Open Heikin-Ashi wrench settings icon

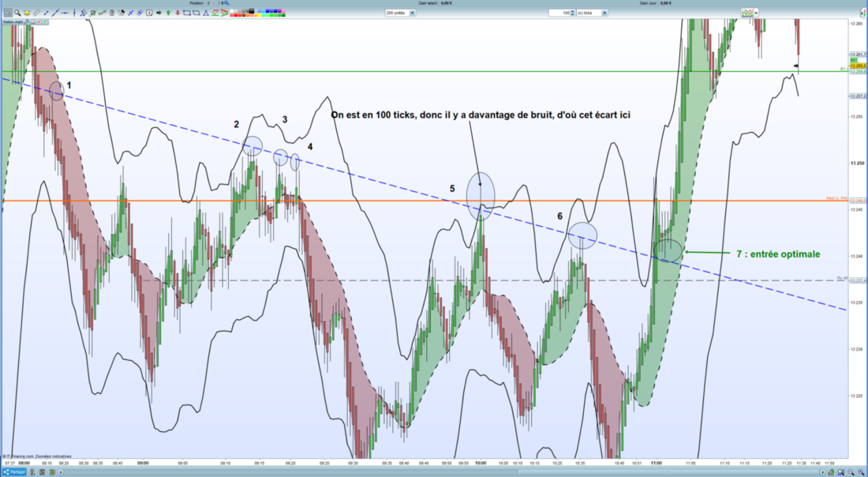pyautogui.click(x=27, y=22)
